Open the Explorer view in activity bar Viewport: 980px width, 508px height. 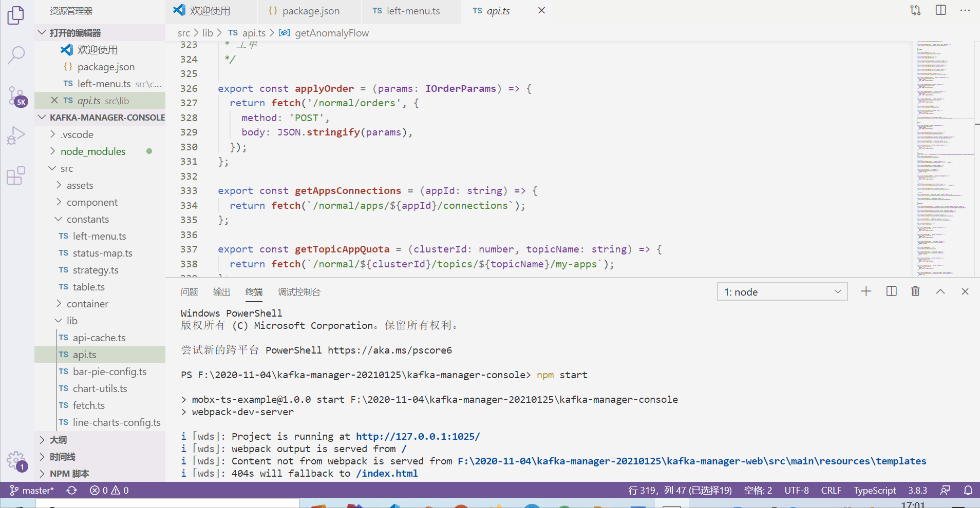(x=16, y=15)
